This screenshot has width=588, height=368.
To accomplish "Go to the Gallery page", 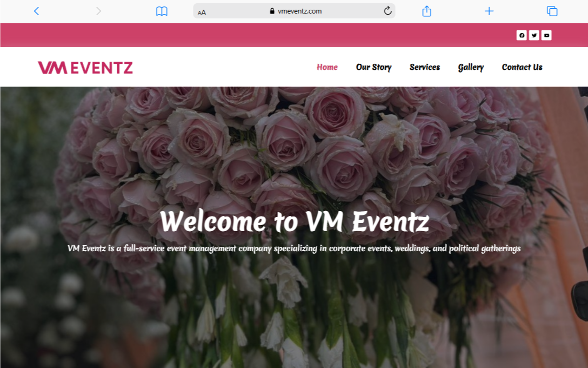I will 471,68.
